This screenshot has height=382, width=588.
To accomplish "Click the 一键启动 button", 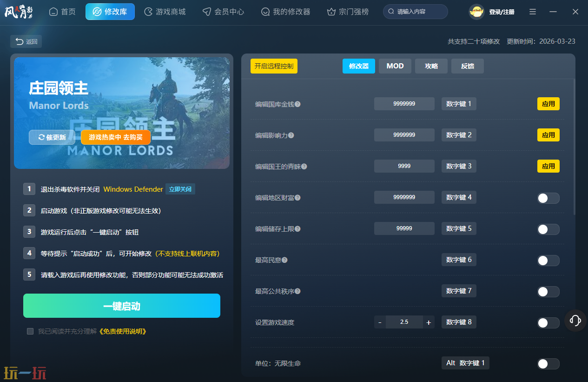I will point(122,306).
